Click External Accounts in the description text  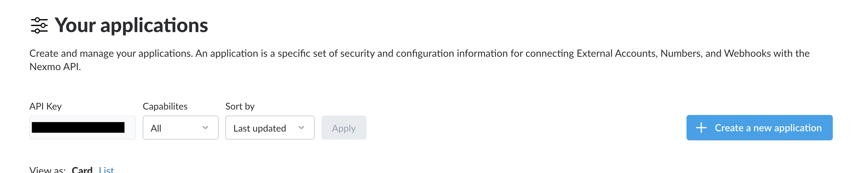(x=616, y=53)
